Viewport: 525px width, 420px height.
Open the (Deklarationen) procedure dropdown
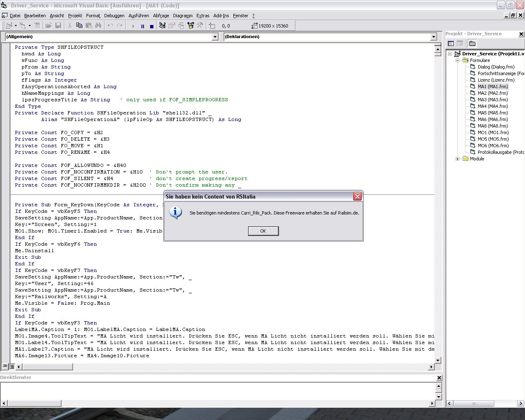click(x=434, y=37)
